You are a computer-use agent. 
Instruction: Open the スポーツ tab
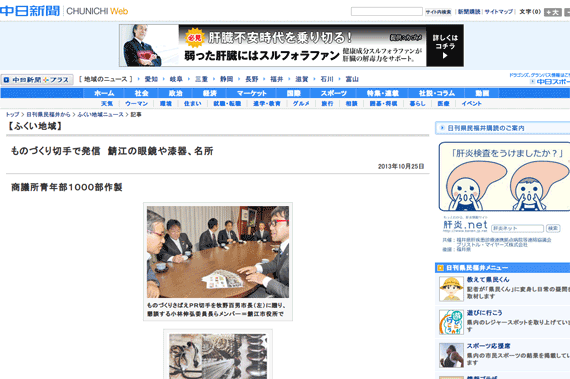point(333,93)
